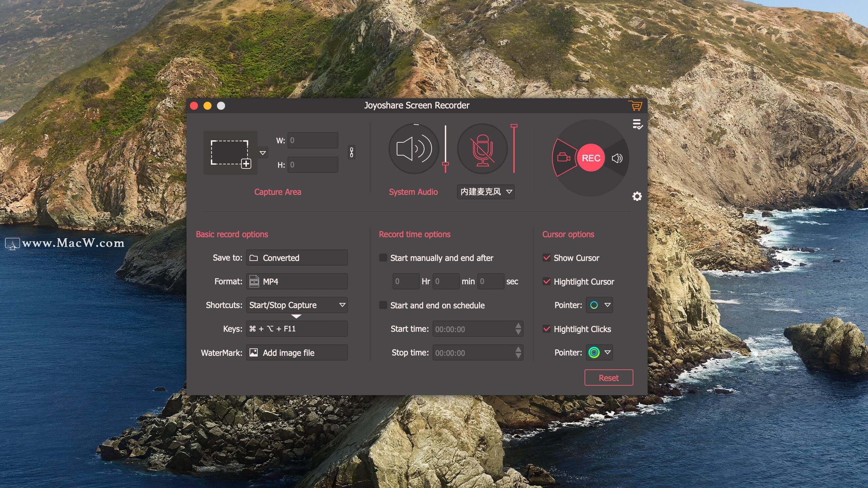The width and height of the screenshot is (868, 488).
Task: Click the Hr duration input field
Action: pos(406,281)
